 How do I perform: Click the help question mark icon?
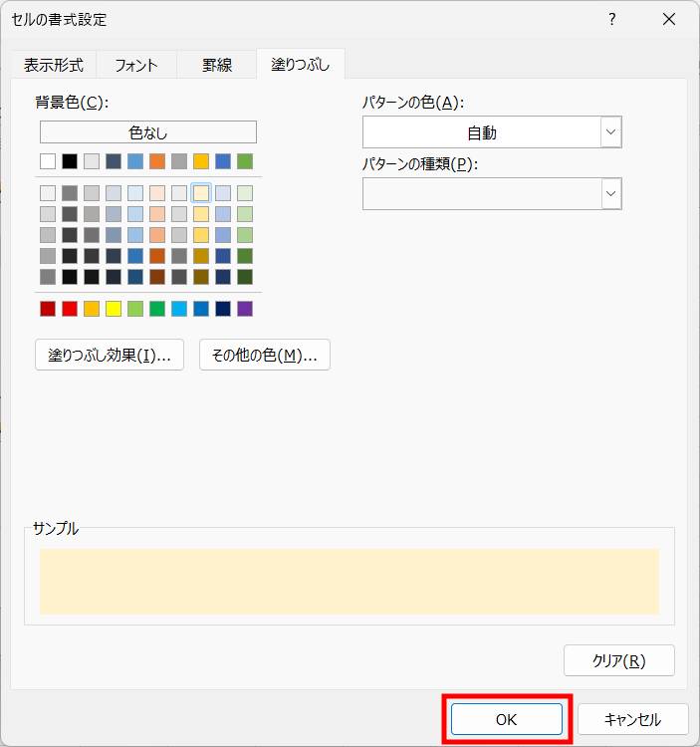point(612,20)
